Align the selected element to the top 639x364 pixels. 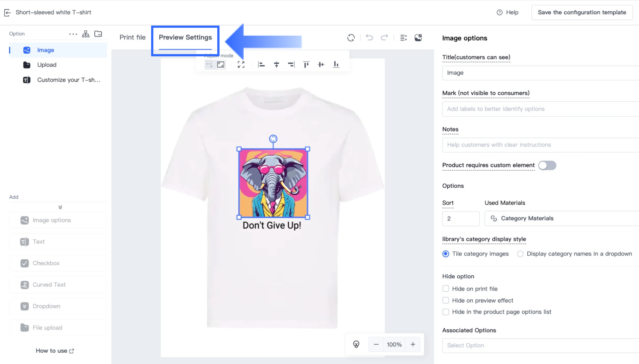pos(306,65)
